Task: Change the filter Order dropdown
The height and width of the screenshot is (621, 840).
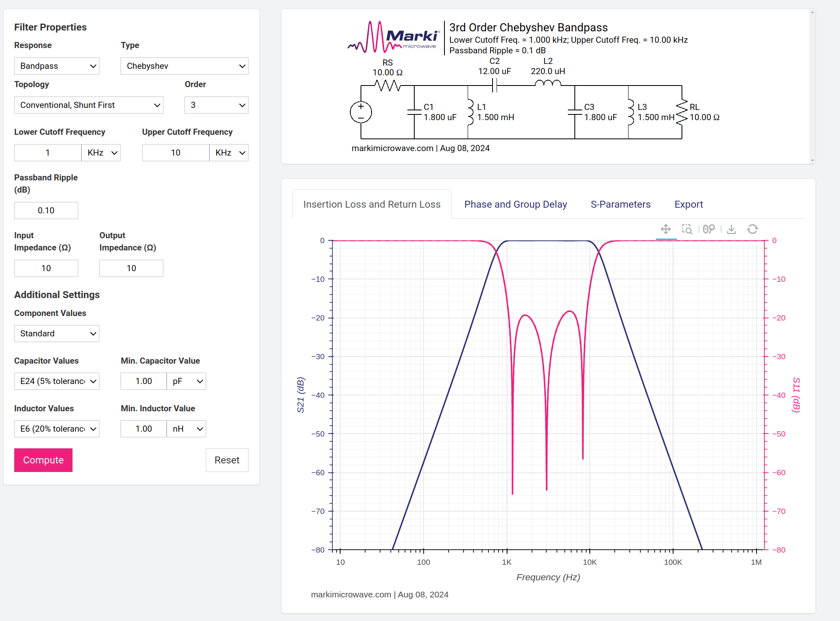Action: coord(216,105)
